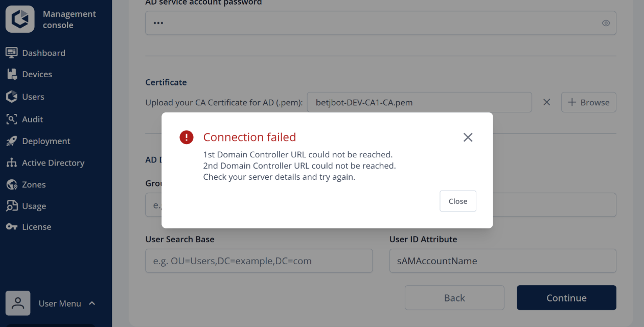Remove the uploaded betjbot-DEV-CA1-CA.pem certificate
This screenshot has height=327, width=644.
[x=546, y=102]
